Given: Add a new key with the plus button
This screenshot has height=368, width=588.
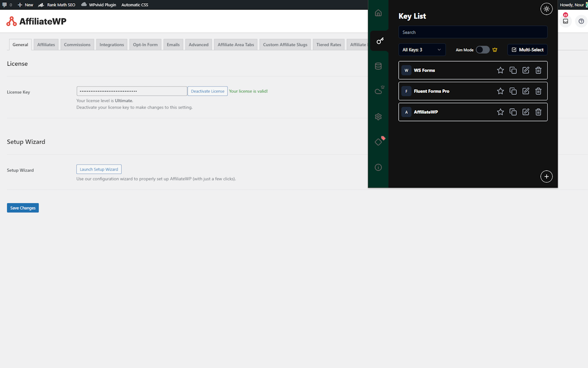Looking at the screenshot, I should [x=546, y=177].
